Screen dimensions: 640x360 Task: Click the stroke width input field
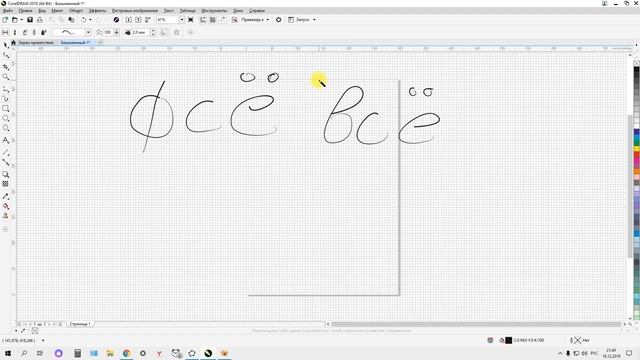140,32
